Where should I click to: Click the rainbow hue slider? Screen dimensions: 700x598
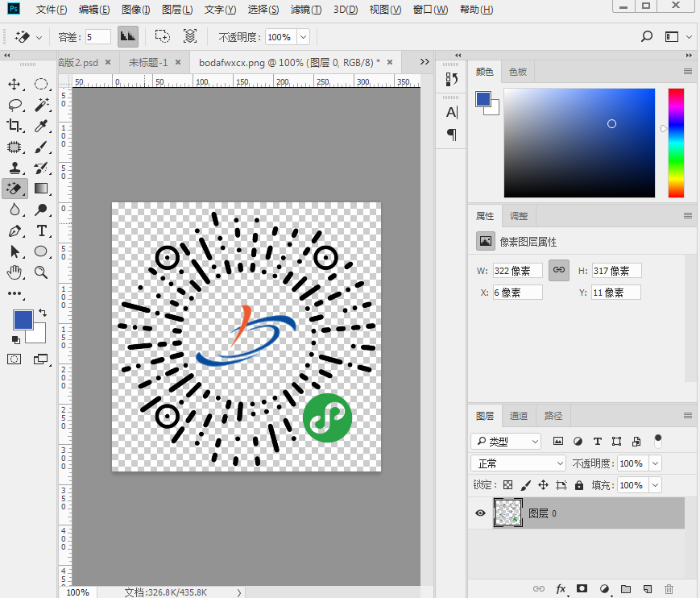click(676, 143)
